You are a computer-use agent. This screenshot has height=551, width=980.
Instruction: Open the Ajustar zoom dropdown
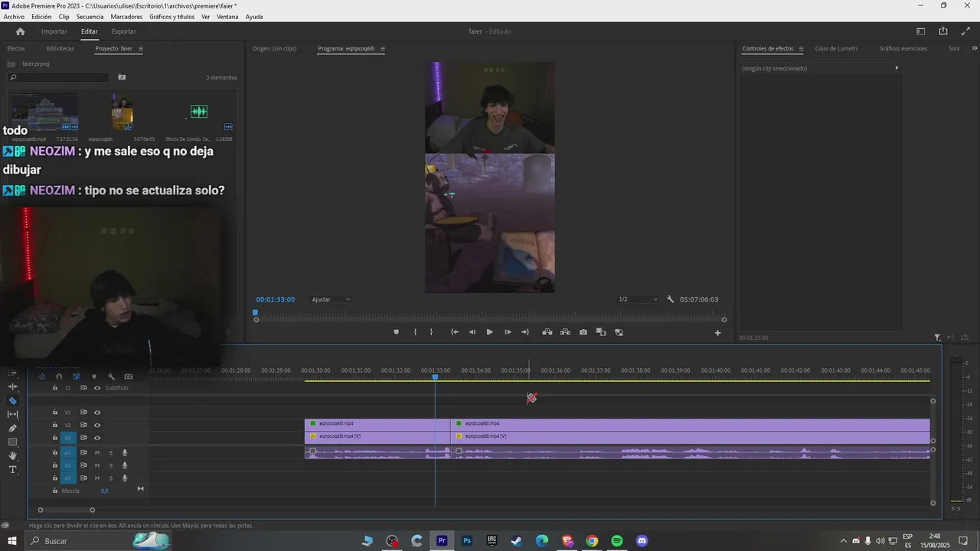pyautogui.click(x=332, y=299)
